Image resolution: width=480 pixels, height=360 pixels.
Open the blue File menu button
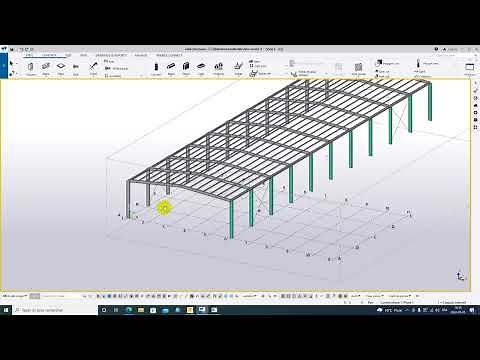(x=4, y=65)
